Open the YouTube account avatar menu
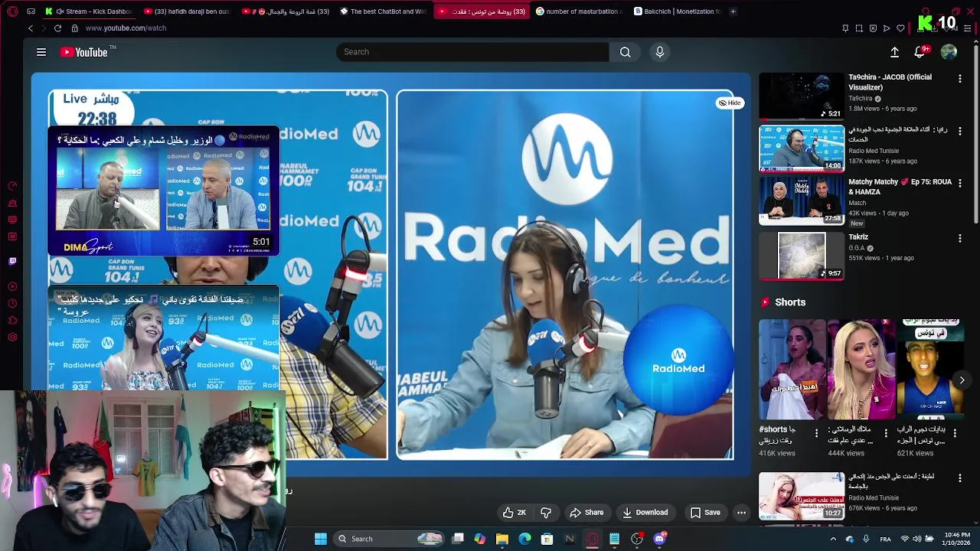The image size is (980, 551). click(949, 52)
